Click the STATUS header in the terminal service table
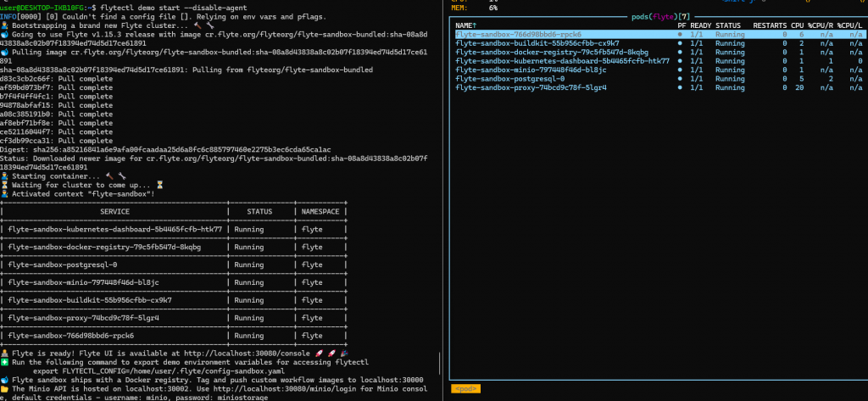 tap(259, 212)
